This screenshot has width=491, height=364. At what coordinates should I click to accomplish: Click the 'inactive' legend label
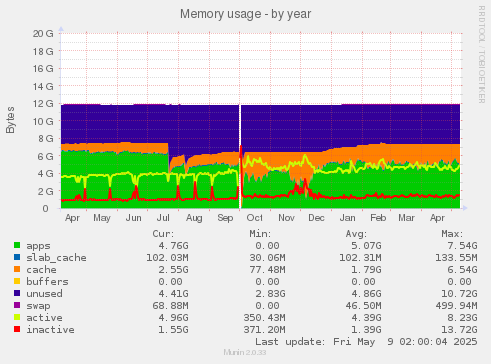[x=50, y=329]
